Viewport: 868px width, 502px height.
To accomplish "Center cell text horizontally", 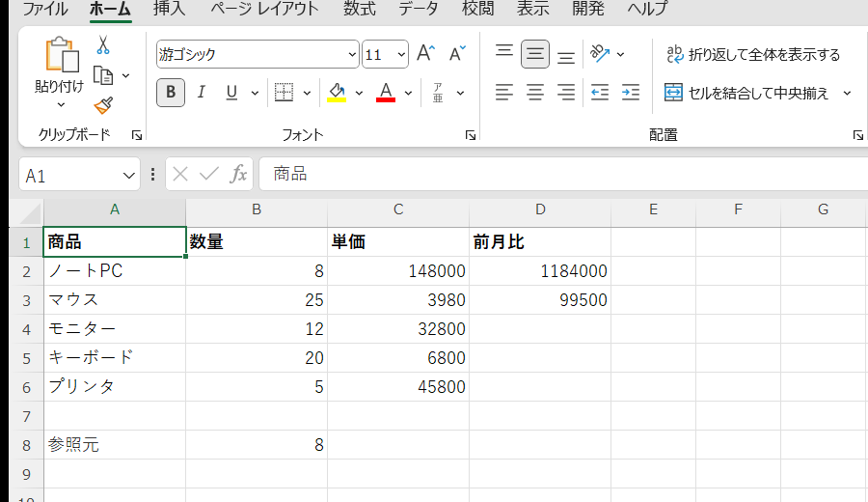I will (534, 92).
